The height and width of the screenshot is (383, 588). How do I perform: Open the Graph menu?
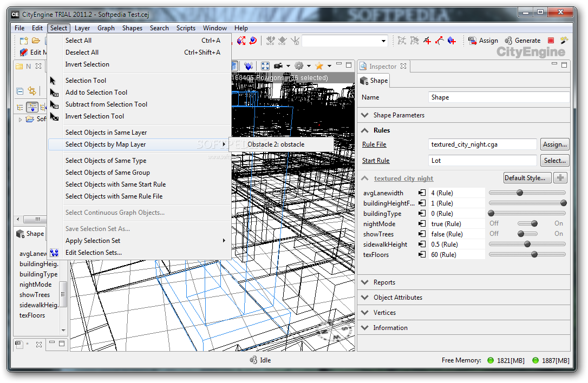pyautogui.click(x=106, y=28)
